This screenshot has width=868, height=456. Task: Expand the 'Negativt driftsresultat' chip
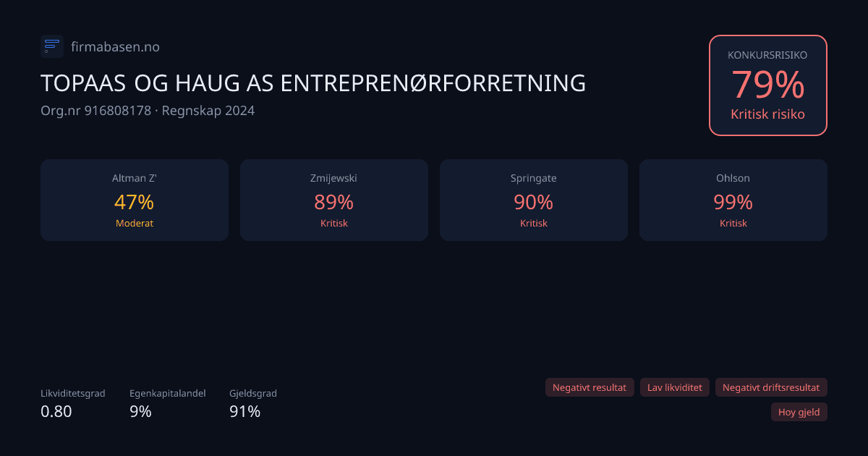pyautogui.click(x=771, y=387)
